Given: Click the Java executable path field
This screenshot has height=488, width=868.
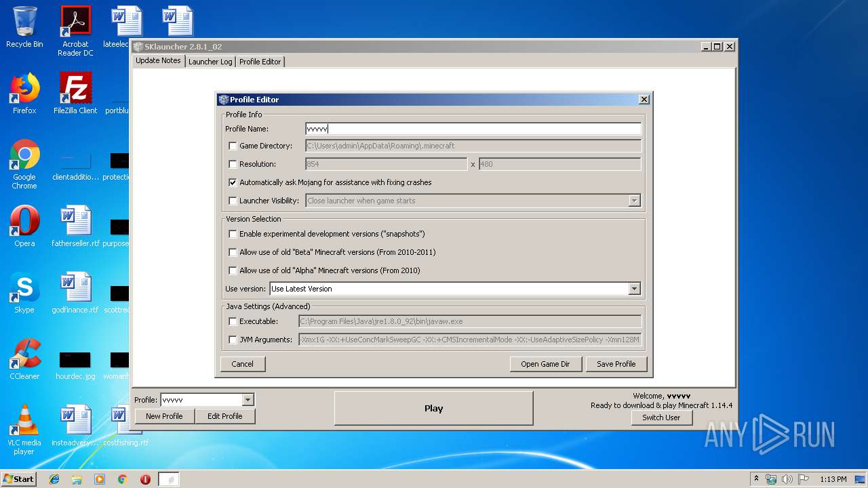Looking at the screenshot, I should coord(470,321).
